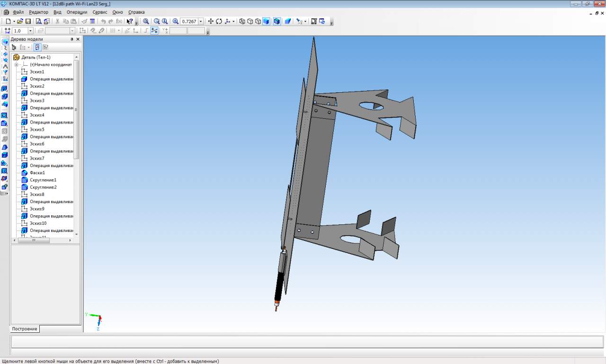Toggle shaded-with-edges display mode
Image resolution: width=606 pixels, height=364 pixels.
[277, 21]
